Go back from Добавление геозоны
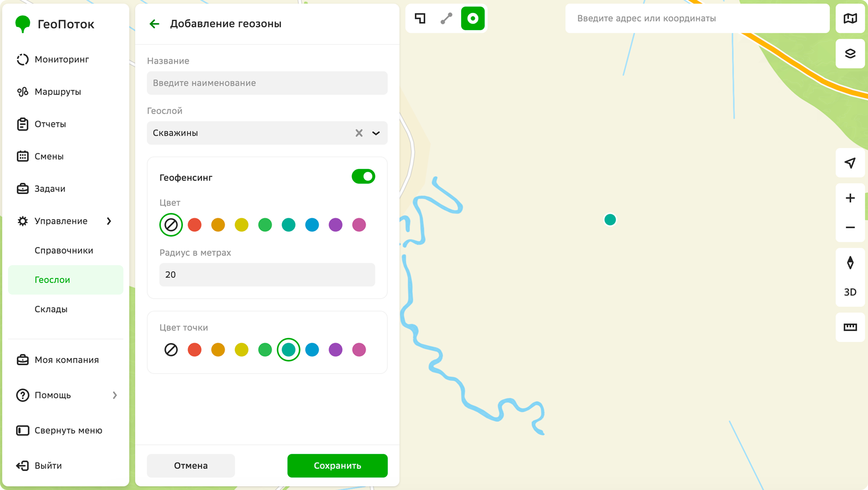Viewport: 868px width, 490px height. pos(154,24)
